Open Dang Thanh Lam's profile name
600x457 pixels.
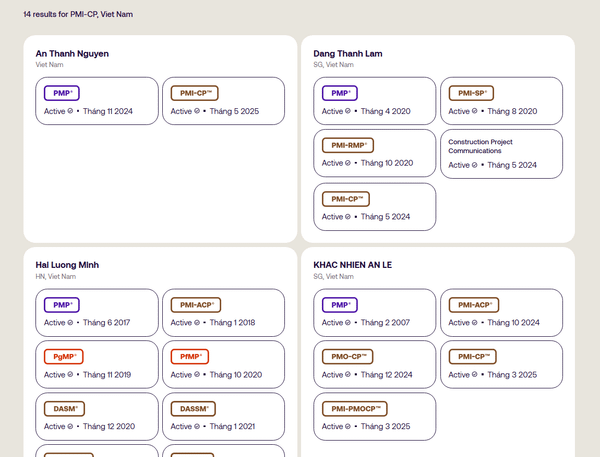pos(348,54)
